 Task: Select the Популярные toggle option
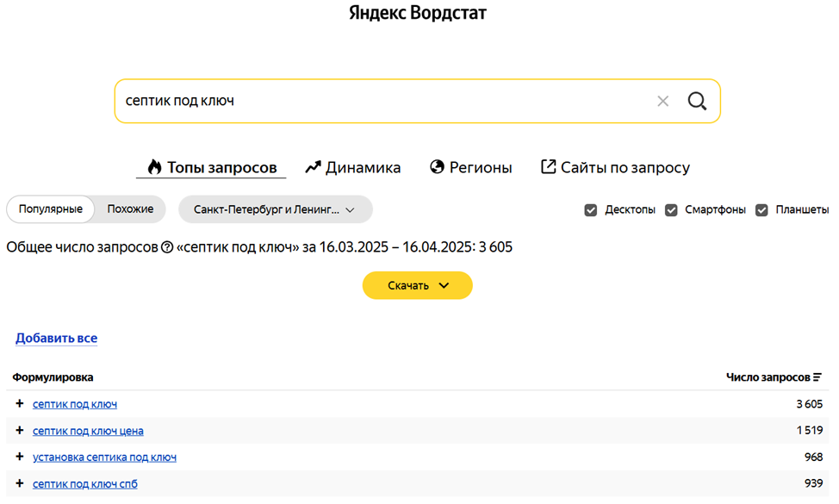click(50, 209)
